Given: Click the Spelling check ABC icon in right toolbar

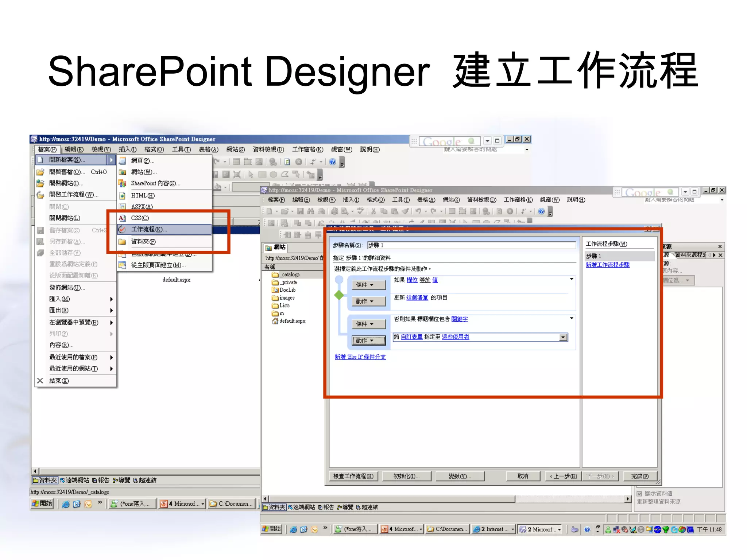Looking at the screenshot, I should point(360,211).
